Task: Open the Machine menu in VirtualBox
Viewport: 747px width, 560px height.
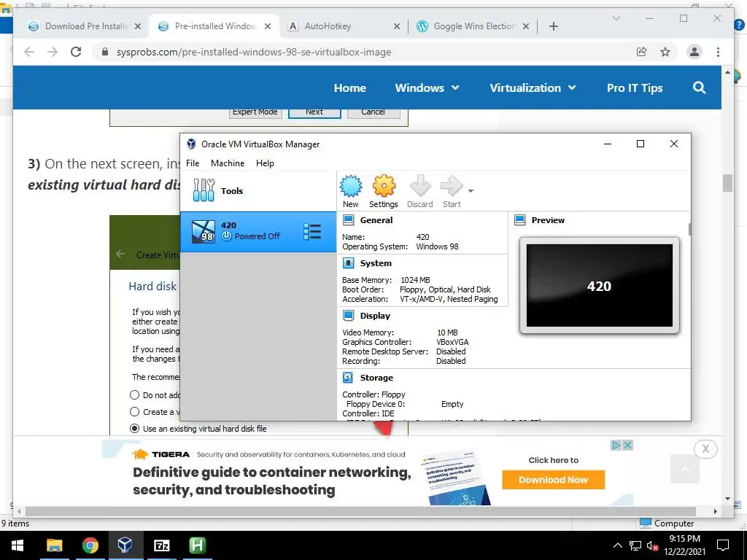Action: (228, 163)
